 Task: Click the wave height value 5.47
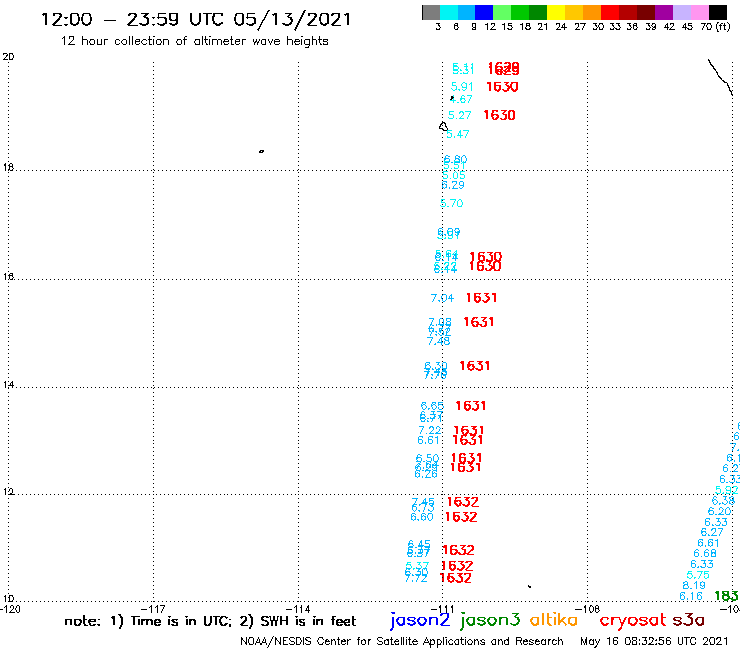(x=458, y=134)
